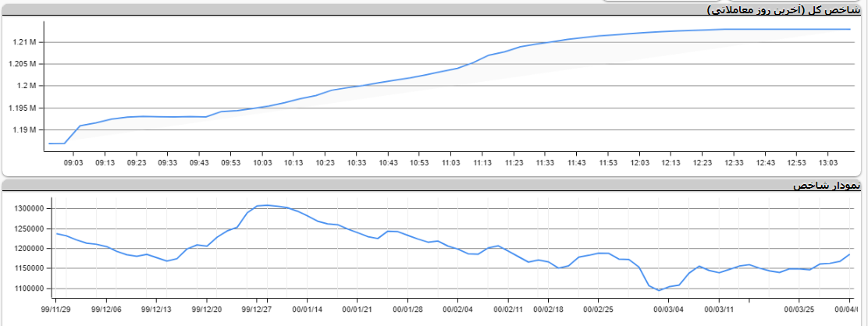Select the 1100000 y-axis label
Image resolution: width=868 pixels, height=326 pixels.
(28, 289)
